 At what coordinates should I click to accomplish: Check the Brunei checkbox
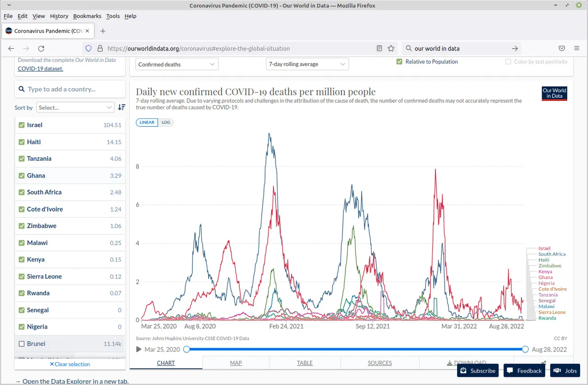[21, 344]
